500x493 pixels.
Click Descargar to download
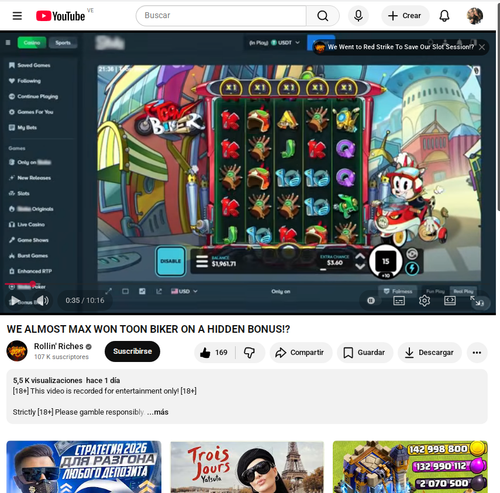pos(430,352)
